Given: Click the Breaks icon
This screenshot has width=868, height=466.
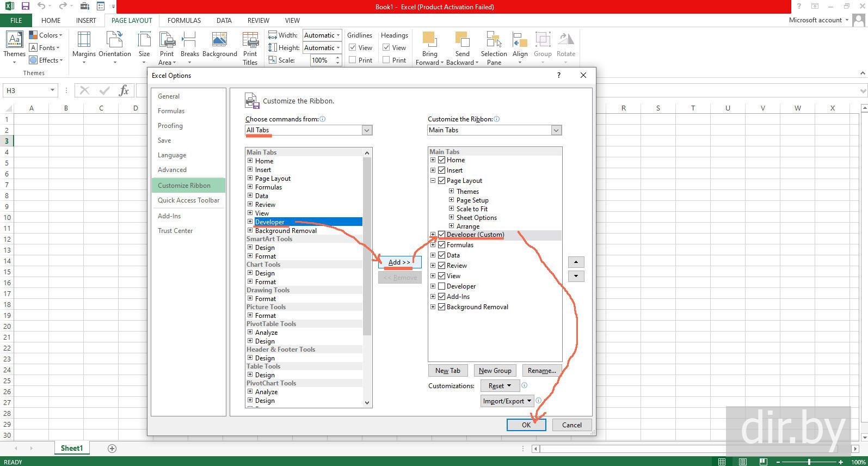Looking at the screenshot, I should [189, 40].
